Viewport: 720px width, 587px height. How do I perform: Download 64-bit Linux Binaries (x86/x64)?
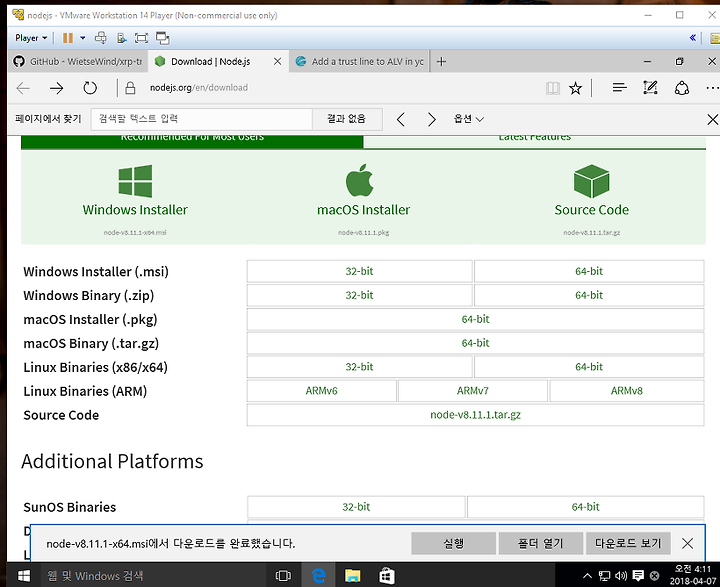point(589,367)
